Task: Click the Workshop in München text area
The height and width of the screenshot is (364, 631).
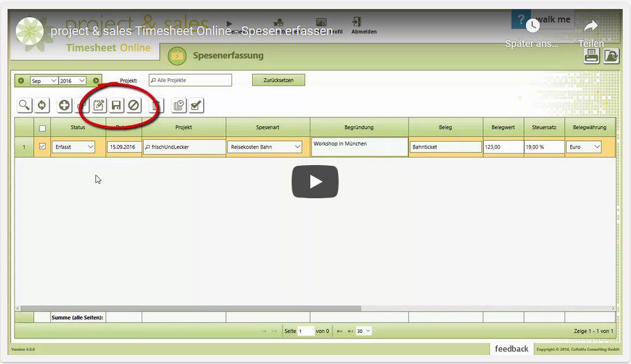Action: (359, 147)
